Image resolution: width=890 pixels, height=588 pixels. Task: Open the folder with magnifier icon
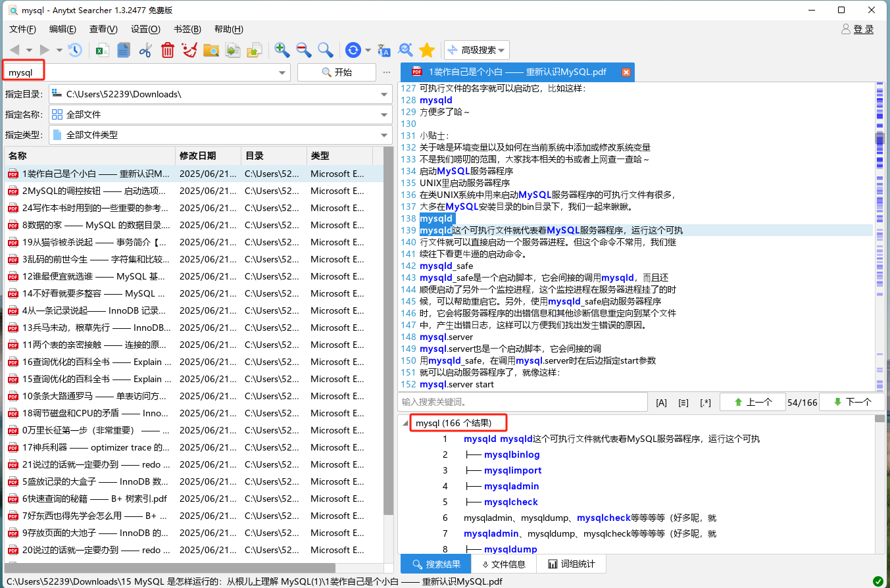tap(211, 50)
